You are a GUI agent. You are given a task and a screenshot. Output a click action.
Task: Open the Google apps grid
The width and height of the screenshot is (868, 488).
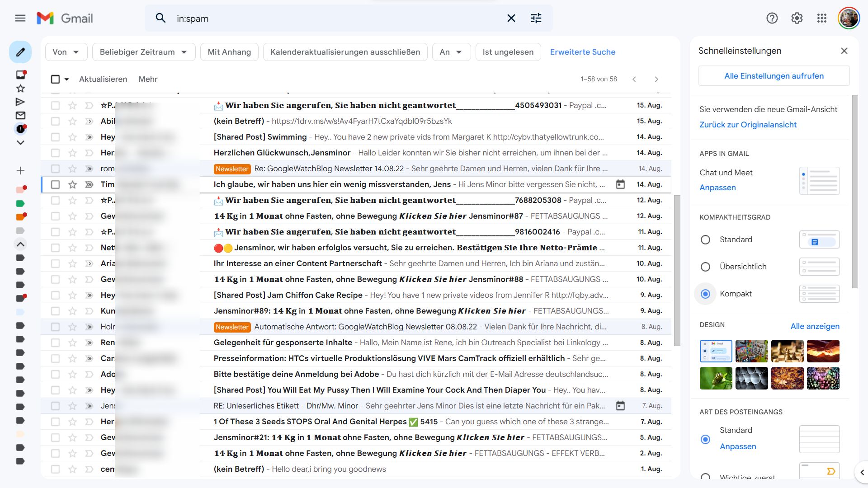coord(821,19)
